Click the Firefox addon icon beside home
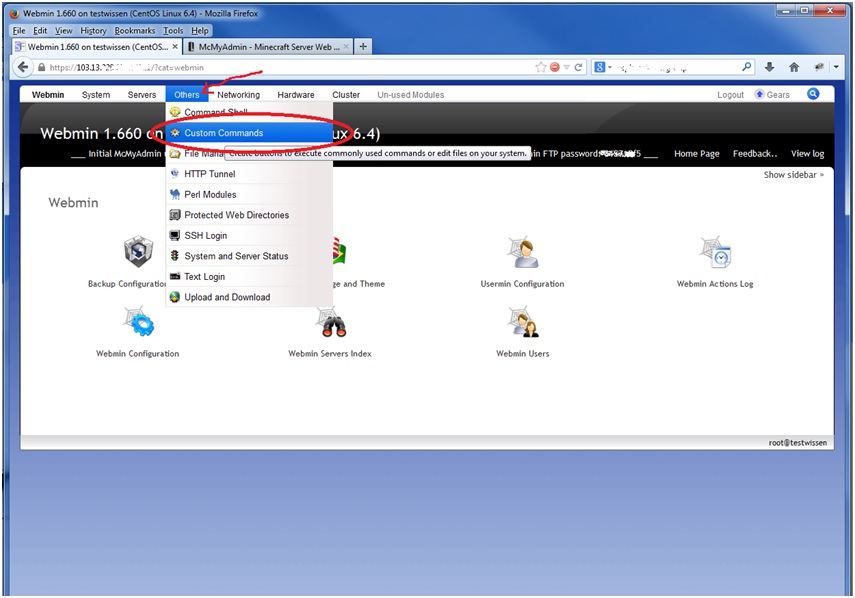855x598 pixels. coord(818,67)
